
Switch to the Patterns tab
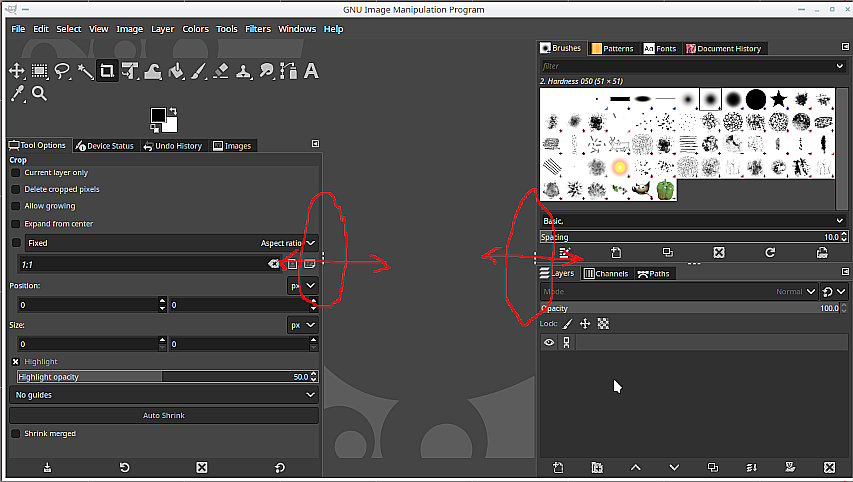[x=613, y=48]
